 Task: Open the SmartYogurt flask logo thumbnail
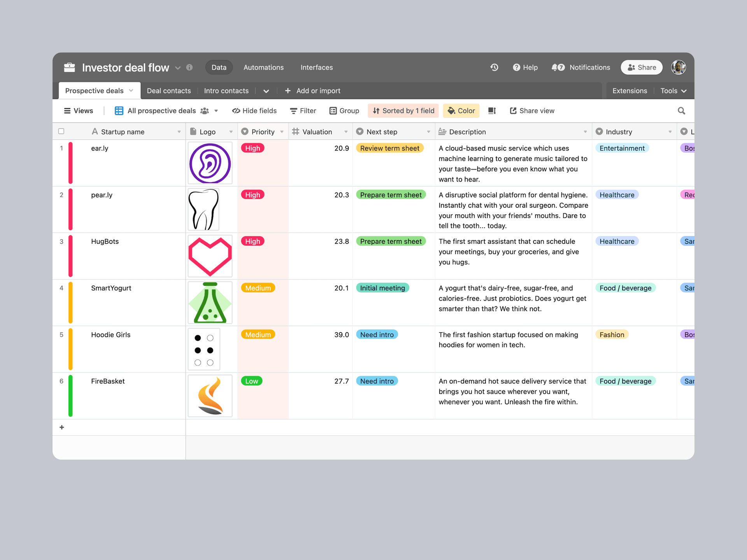pos(210,303)
